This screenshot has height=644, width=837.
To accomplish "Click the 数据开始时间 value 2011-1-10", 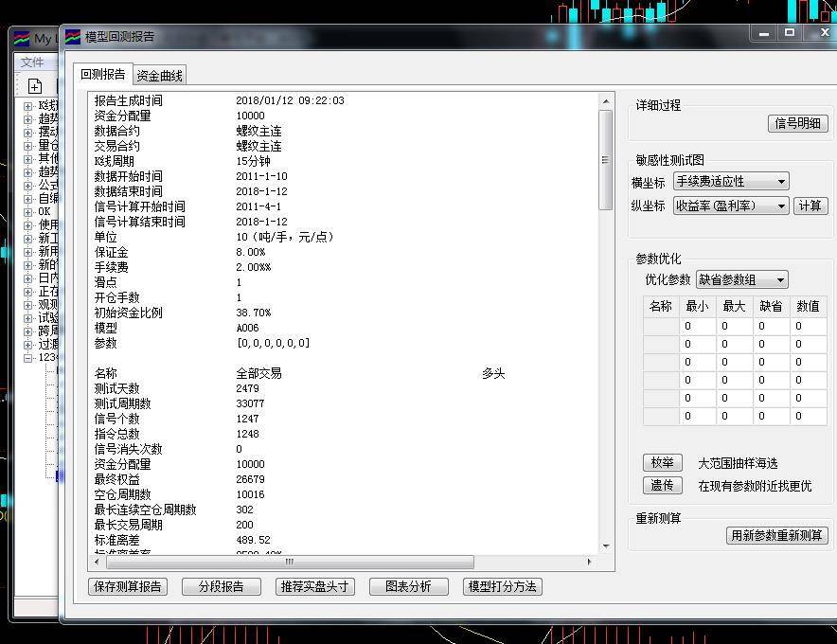I will (261, 176).
